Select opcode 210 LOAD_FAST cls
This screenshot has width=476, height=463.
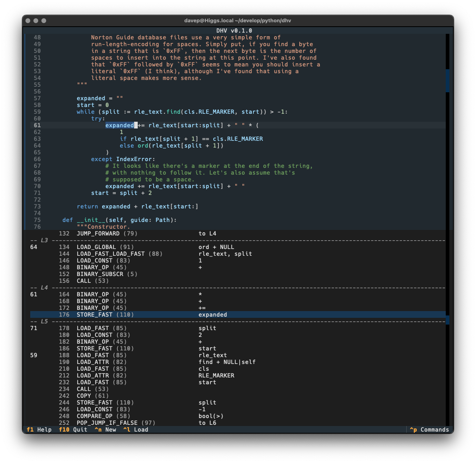[x=238, y=369]
